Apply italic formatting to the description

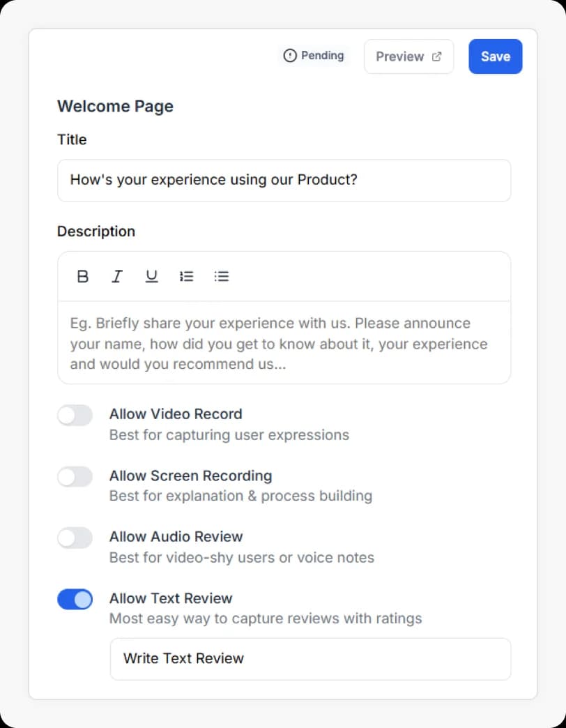coord(116,276)
